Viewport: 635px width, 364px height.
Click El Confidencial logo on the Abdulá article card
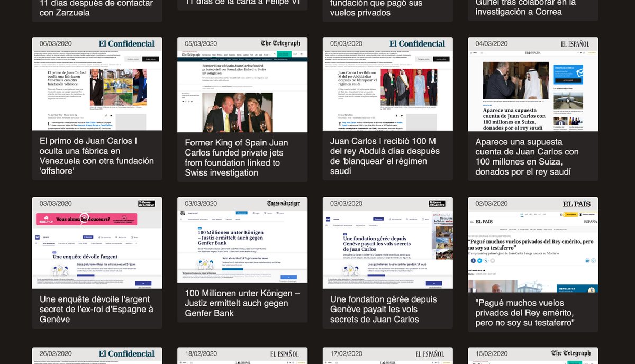[417, 43]
